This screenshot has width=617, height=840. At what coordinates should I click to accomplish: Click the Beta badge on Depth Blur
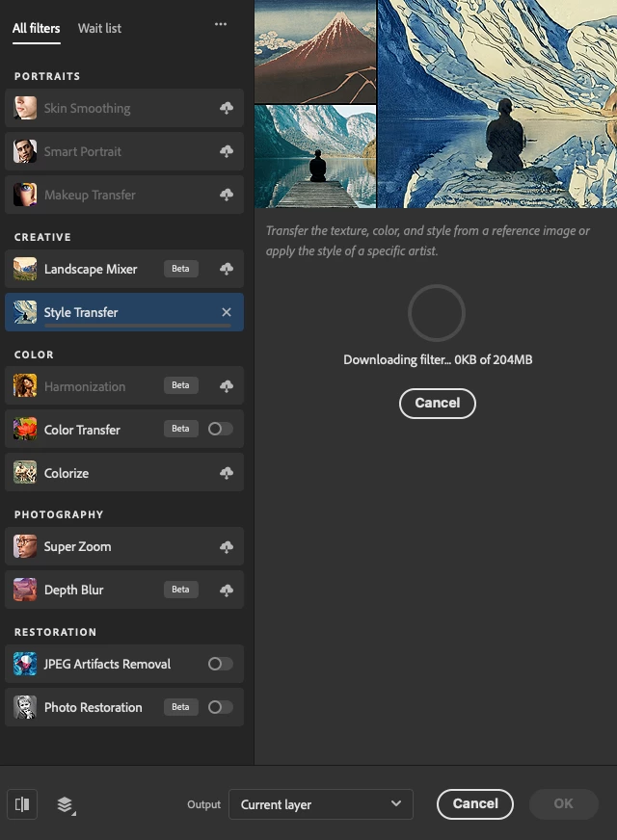(x=180, y=590)
